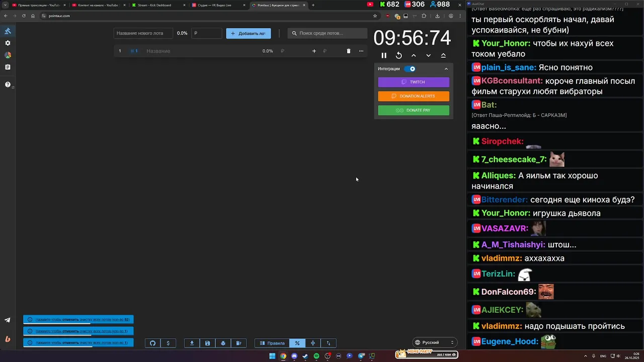Open the Telegram link in sidebar

[x=8, y=320]
